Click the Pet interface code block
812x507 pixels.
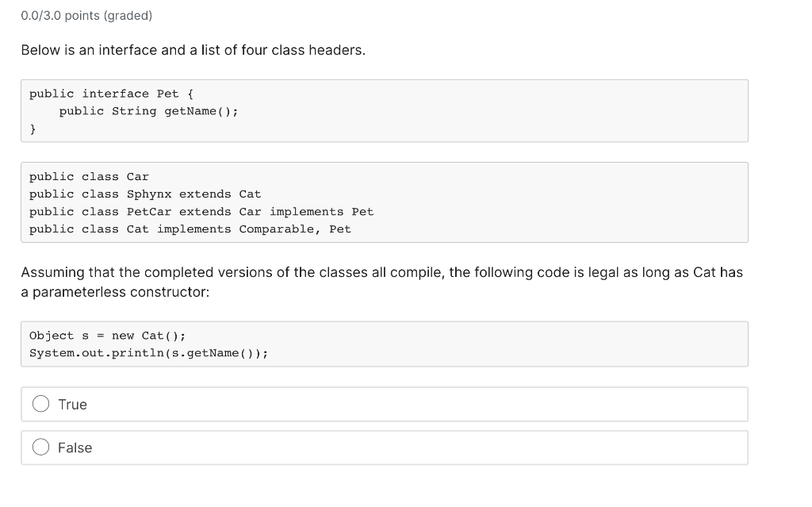coord(385,110)
